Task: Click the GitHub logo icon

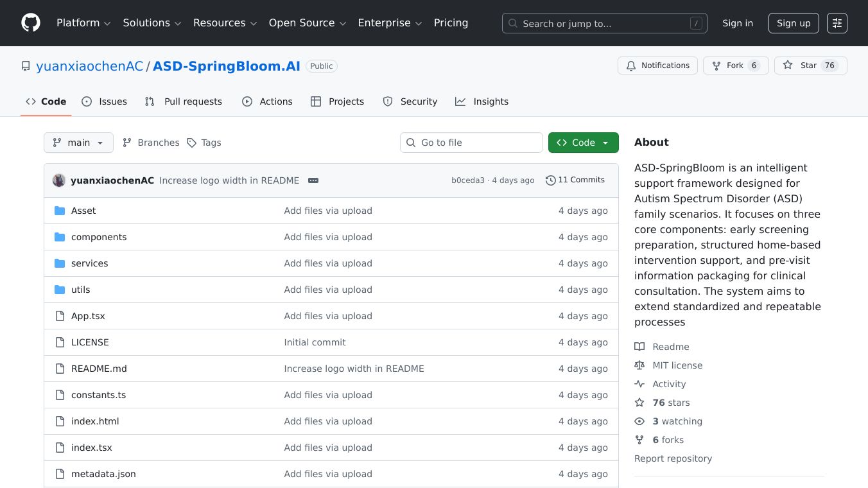Action: (31, 23)
